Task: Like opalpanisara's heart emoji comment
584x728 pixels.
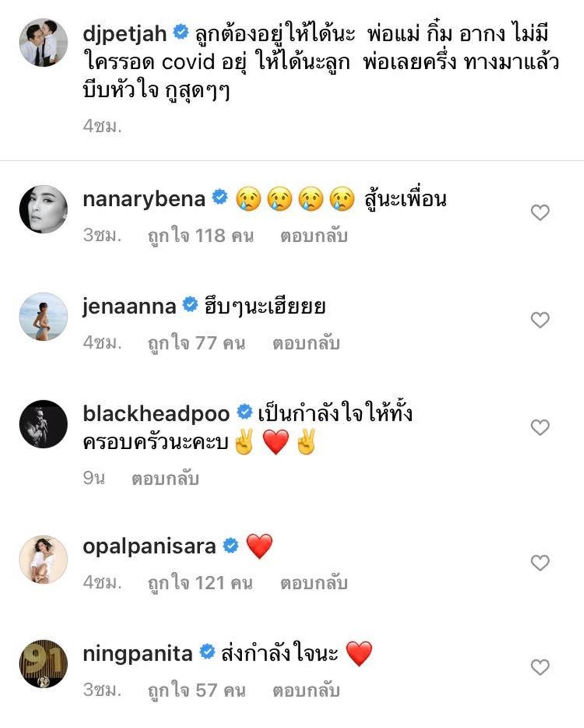Action: tap(540, 563)
